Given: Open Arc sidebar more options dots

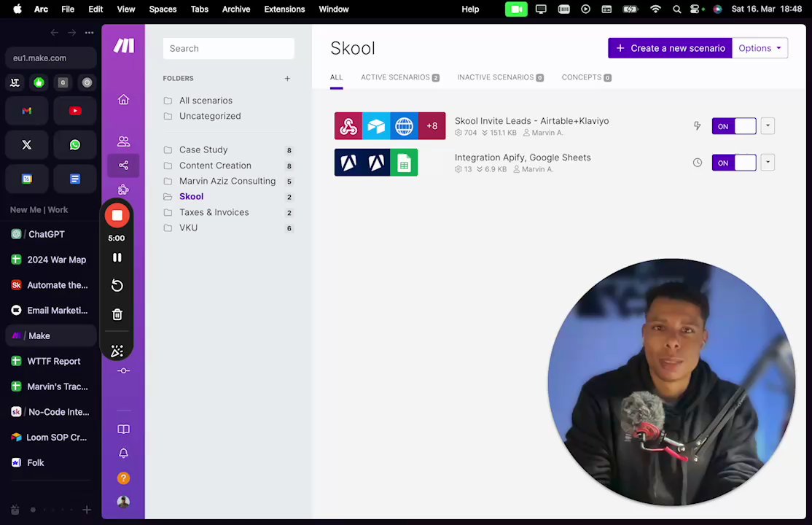Looking at the screenshot, I should (x=89, y=33).
